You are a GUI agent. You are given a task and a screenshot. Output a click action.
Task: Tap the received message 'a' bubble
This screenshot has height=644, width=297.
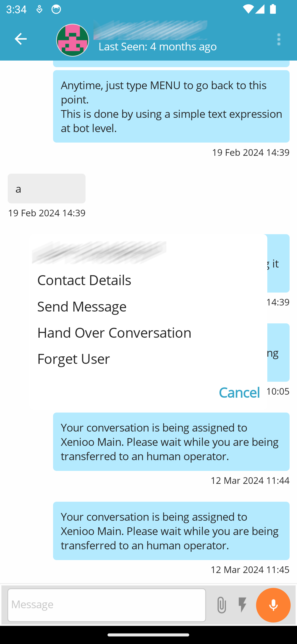tap(46, 189)
